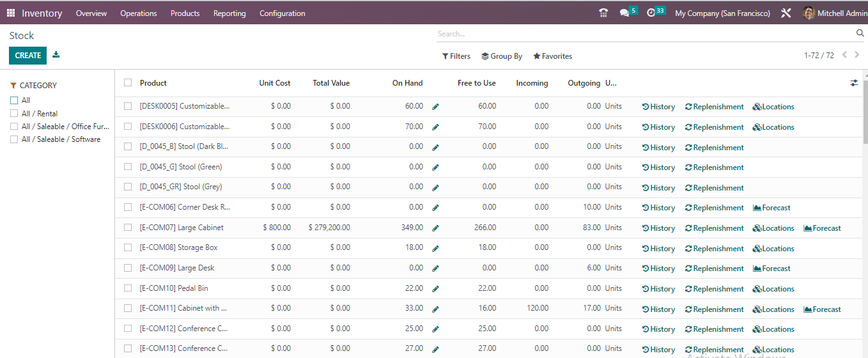Image resolution: width=868 pixels, height=358 pixels.
Task: Edit on-hand pencil for E-COM11 Cabinet
Action: [x=435, y=309]
